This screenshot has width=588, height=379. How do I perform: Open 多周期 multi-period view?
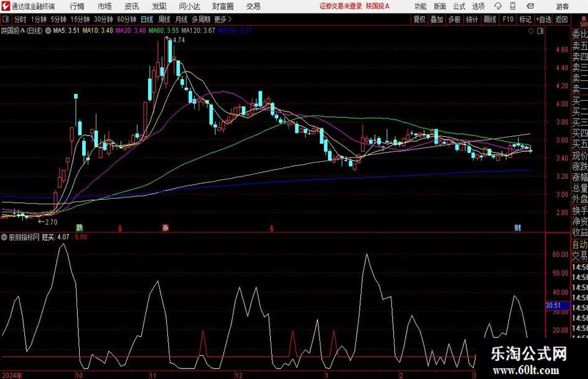(x=201, y=19)
